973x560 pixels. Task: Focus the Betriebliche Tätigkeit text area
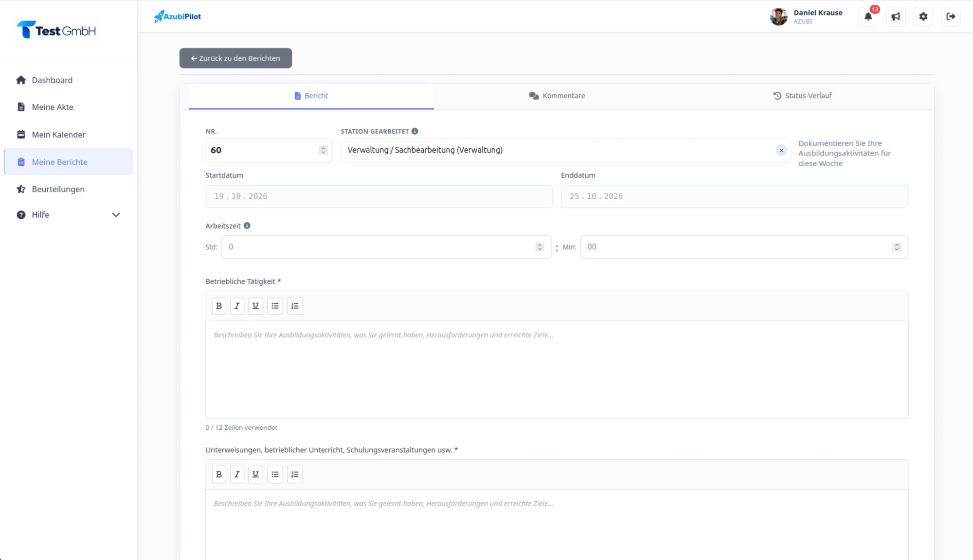[557, 370]
